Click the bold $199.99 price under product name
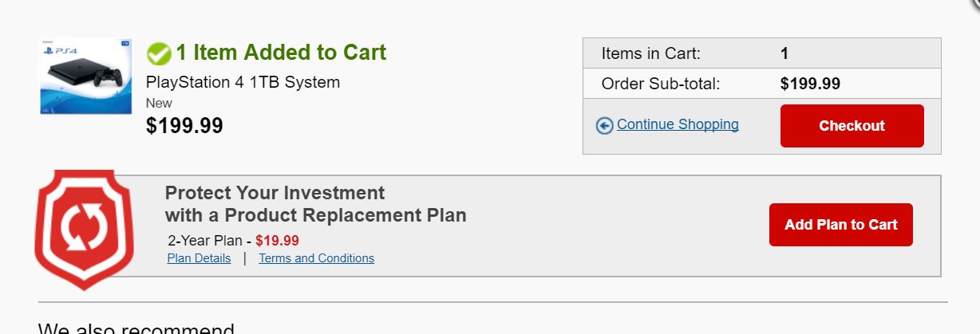Image resolution: width=980 pixels, height=334 pixels. (184, 125)
